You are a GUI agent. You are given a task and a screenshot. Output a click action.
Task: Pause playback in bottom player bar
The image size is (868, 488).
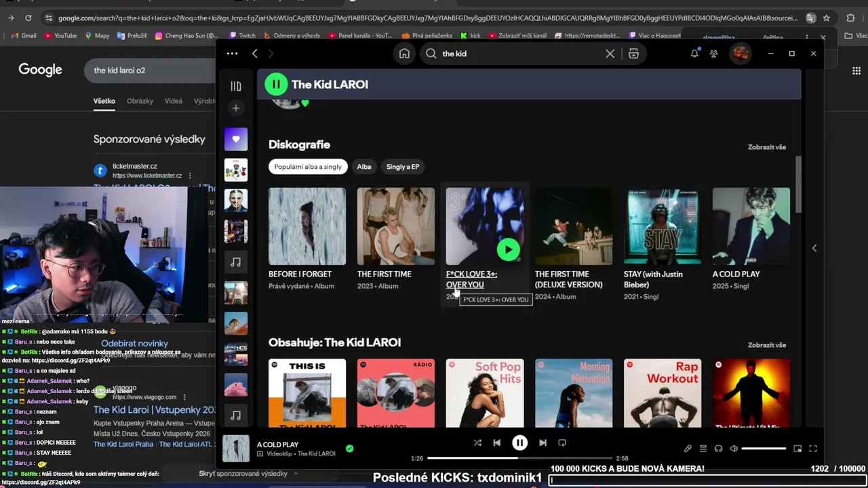click(519, 443)
